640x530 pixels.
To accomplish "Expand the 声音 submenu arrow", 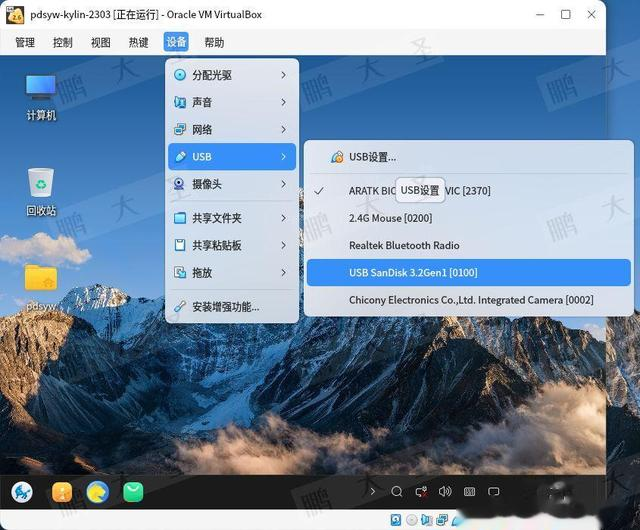I will tap(284, 102).
